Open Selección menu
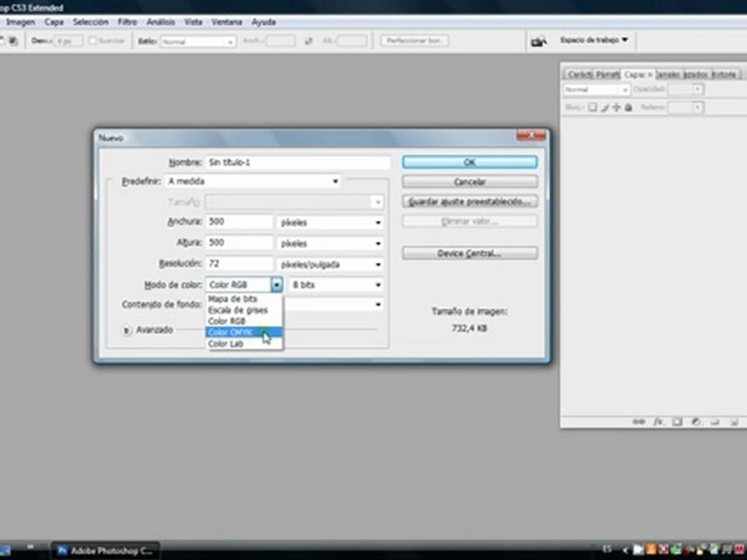 (x=90, y=23)
